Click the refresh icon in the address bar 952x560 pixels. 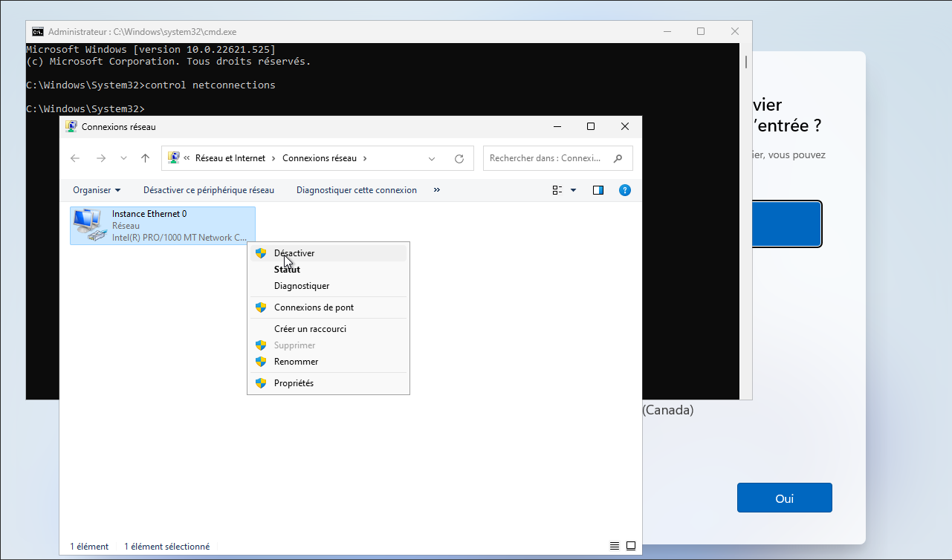tap(459, 157)
